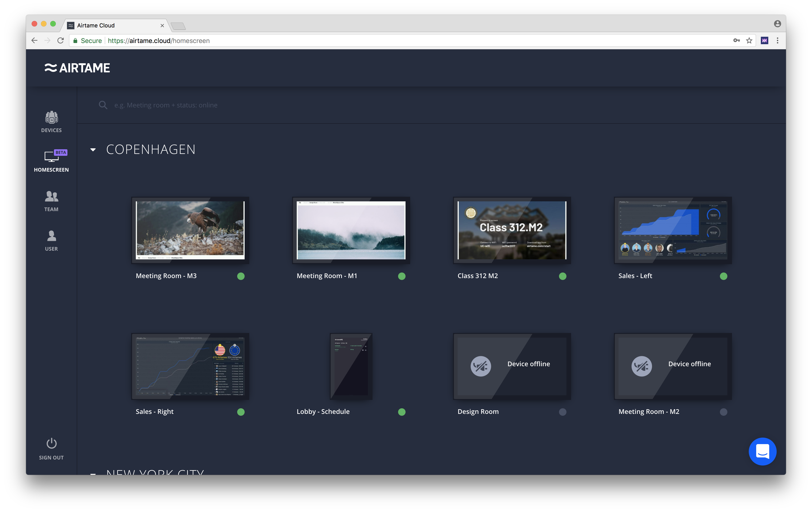Click the "Meeting Room - M2" label
The height and width of the screenshot is (512, 812).
(x=649, y=412)
